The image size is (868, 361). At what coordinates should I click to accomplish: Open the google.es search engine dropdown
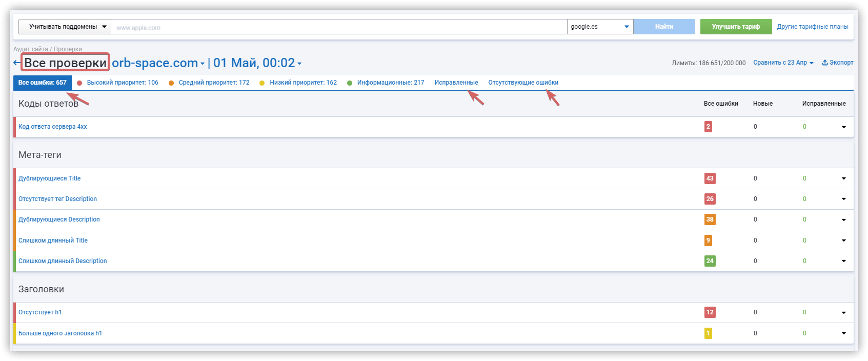tap(600, 27)
